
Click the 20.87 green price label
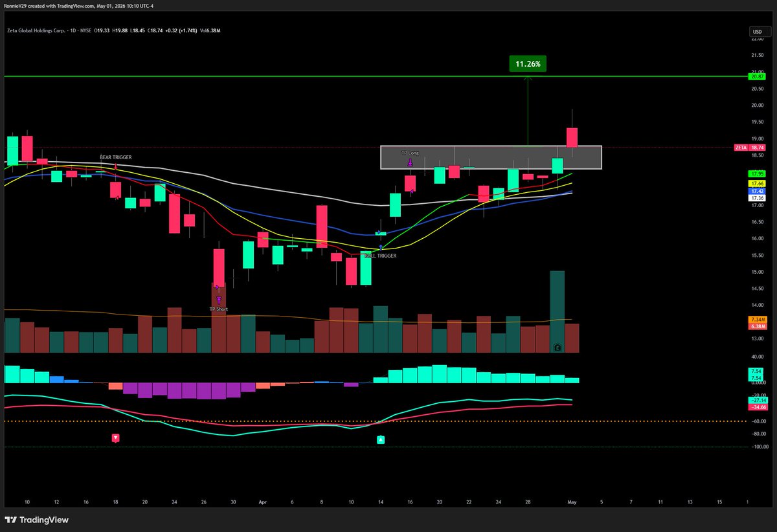tap(757, 76)
